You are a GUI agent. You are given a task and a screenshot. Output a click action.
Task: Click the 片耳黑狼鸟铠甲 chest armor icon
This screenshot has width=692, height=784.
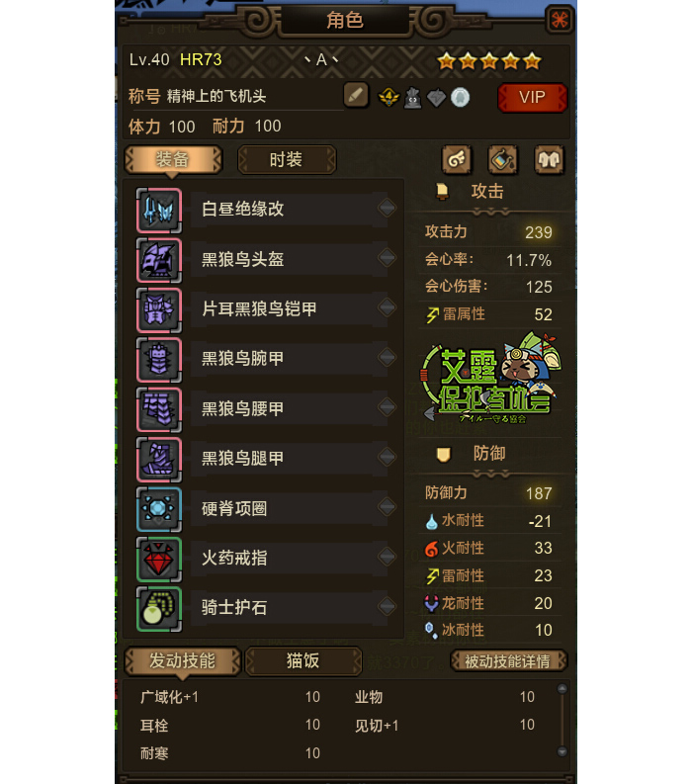click(159, 310)
